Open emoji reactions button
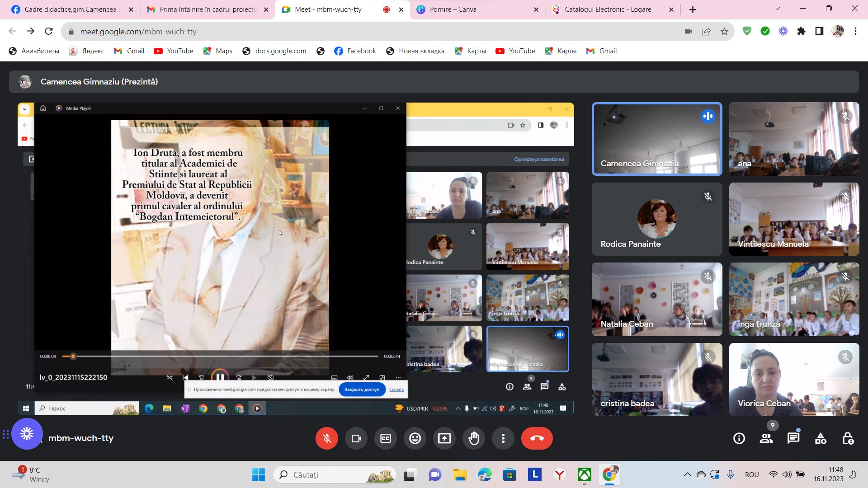This screenshot has height=488, width=868. (x=415, y=438)
